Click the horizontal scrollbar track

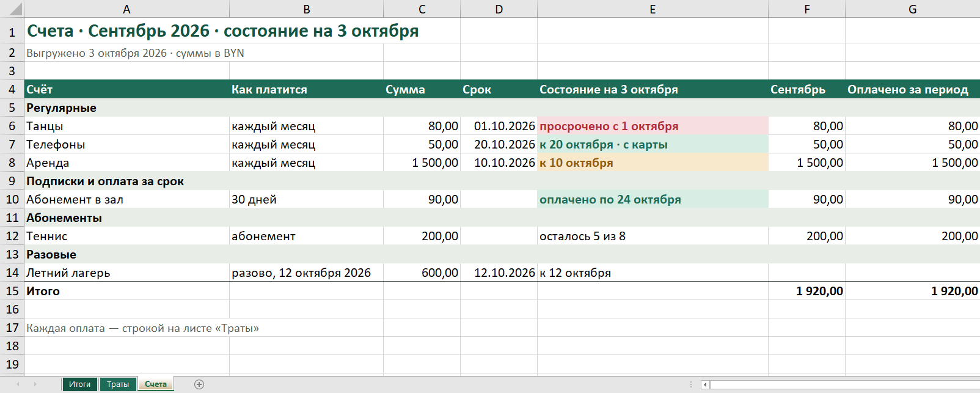coord(845,384)
